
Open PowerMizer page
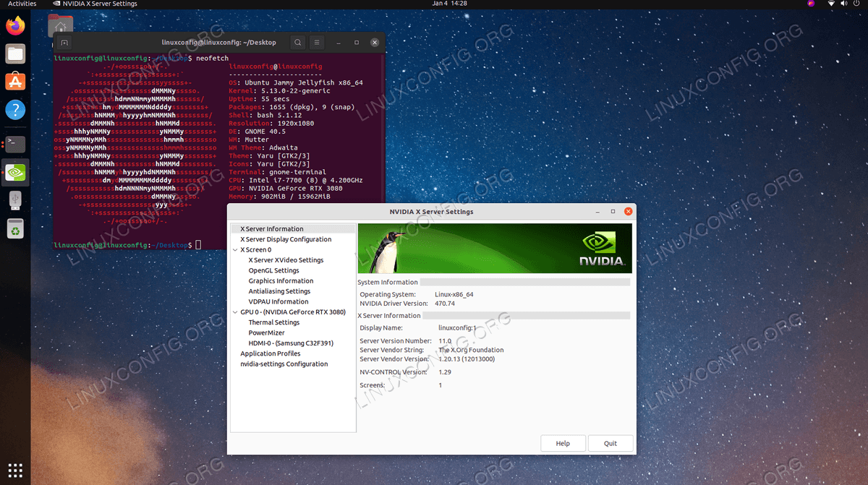(x=266, y=333)
